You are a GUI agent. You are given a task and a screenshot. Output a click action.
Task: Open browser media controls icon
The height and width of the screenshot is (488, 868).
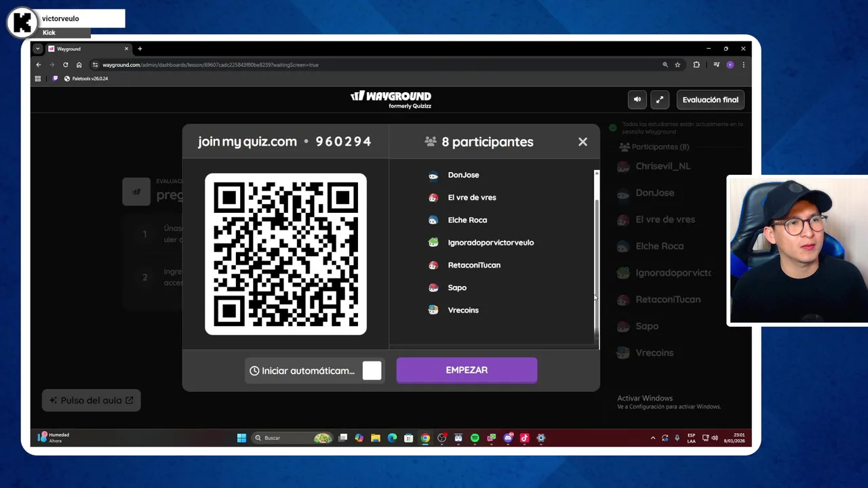click(x=717, y=65)
